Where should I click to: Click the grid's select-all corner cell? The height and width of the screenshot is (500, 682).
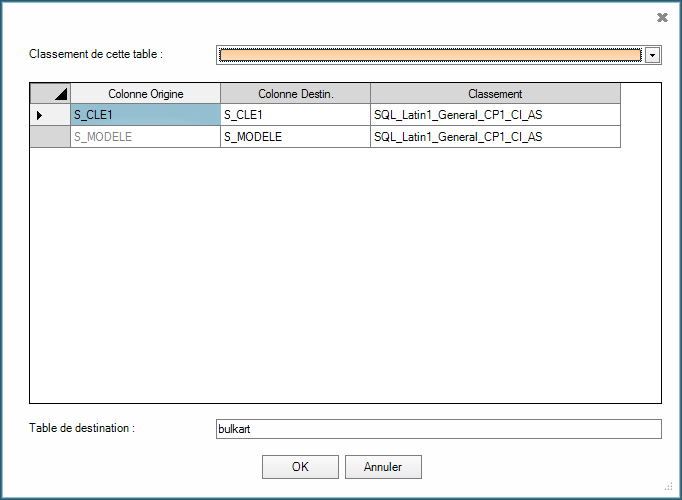pyautogui.click(x=50, y=93)
